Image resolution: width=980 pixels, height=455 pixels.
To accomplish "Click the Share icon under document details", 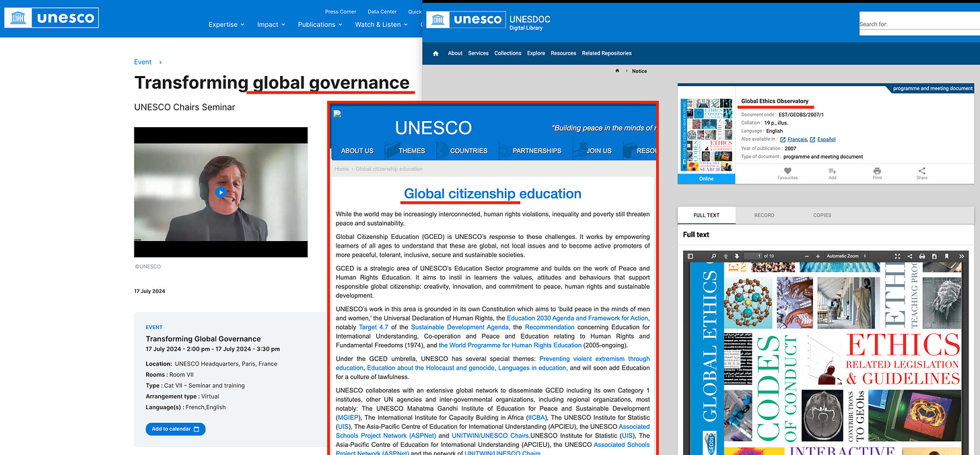I will 922,171.
